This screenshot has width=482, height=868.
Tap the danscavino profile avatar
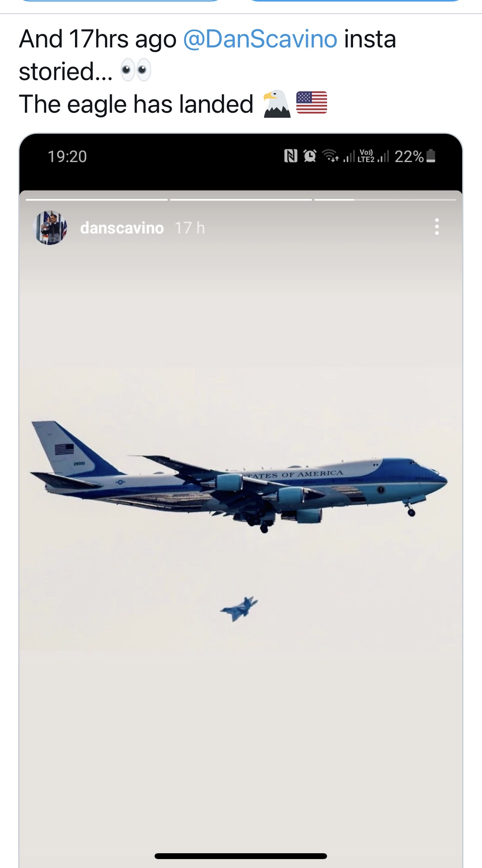click(x=50, y=228)
